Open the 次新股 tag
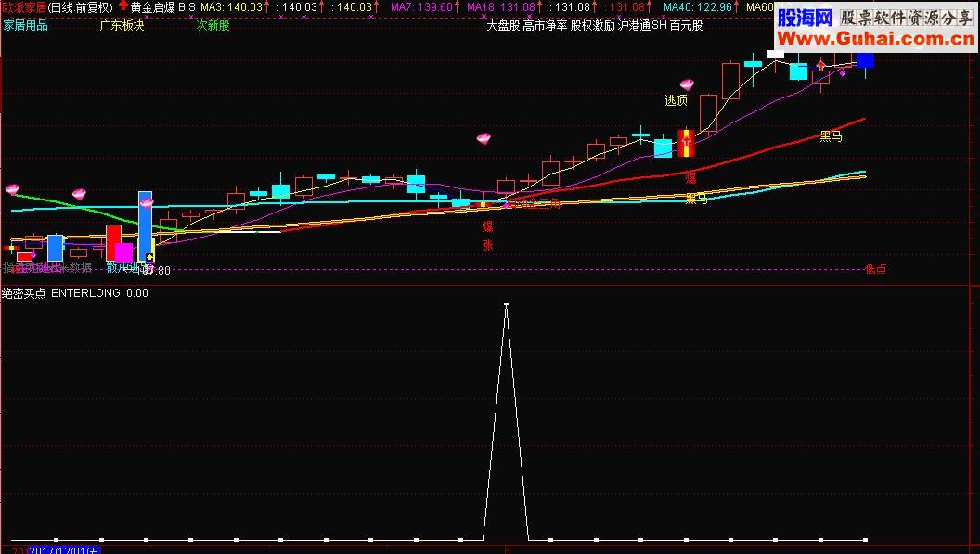 213,26
